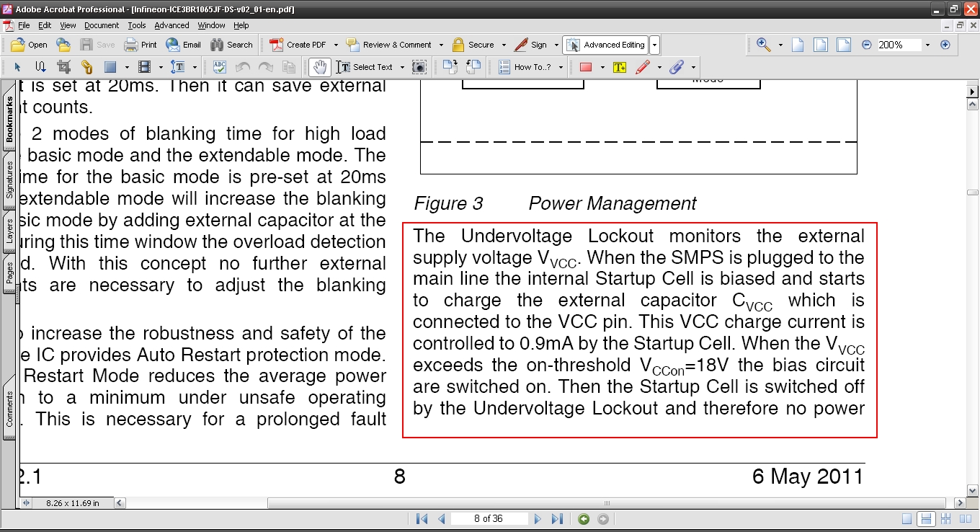Select the TouchUp Text tool
Screen dimensions: 980x532
tap(178, 67)
